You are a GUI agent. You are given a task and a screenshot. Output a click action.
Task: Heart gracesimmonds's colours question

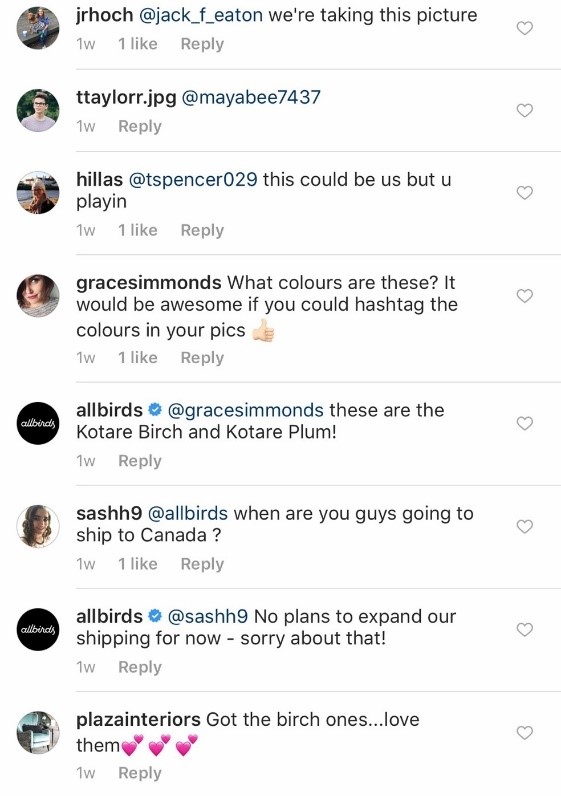click(x=524, y=295)
